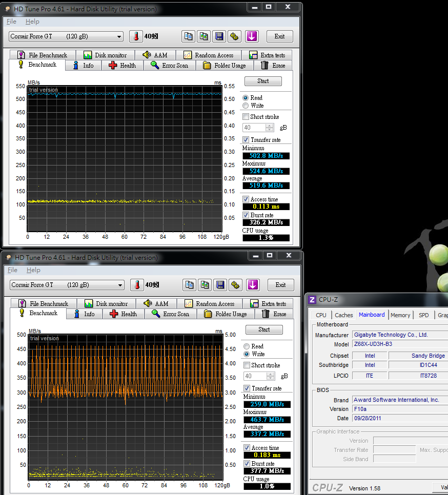Click BIOS version F10a value in CPU-Z
The image size is (448, 495).
[x=400, y=409]
